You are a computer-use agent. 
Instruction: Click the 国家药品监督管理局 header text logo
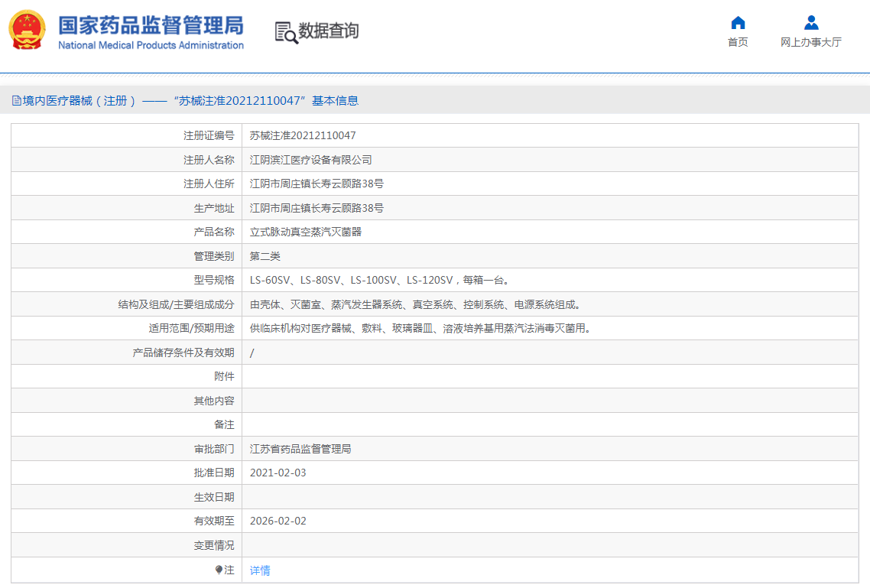point(150,25)
